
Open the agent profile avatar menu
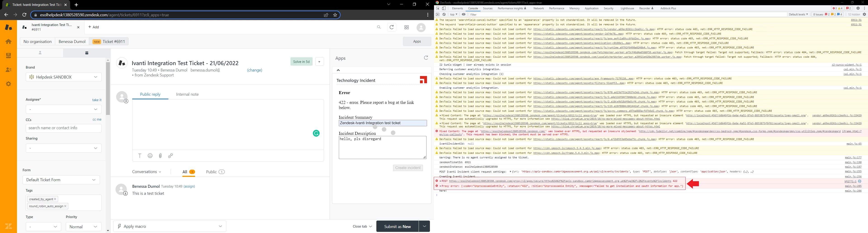point(421,27)
